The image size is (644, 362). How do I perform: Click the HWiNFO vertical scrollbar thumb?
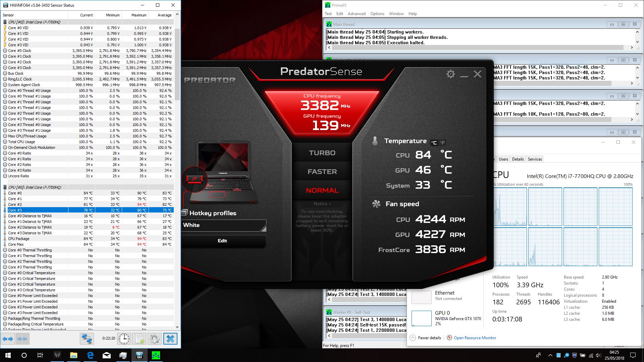point(177,64)
